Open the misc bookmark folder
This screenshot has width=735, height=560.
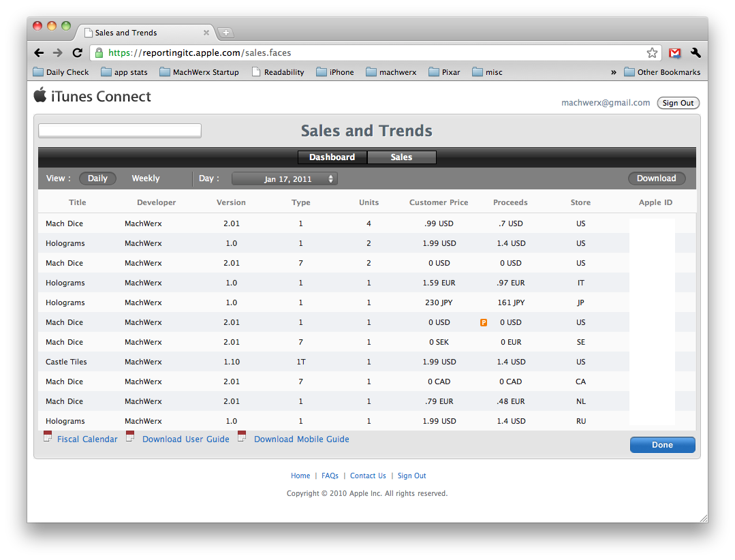[x=488, y=72]
